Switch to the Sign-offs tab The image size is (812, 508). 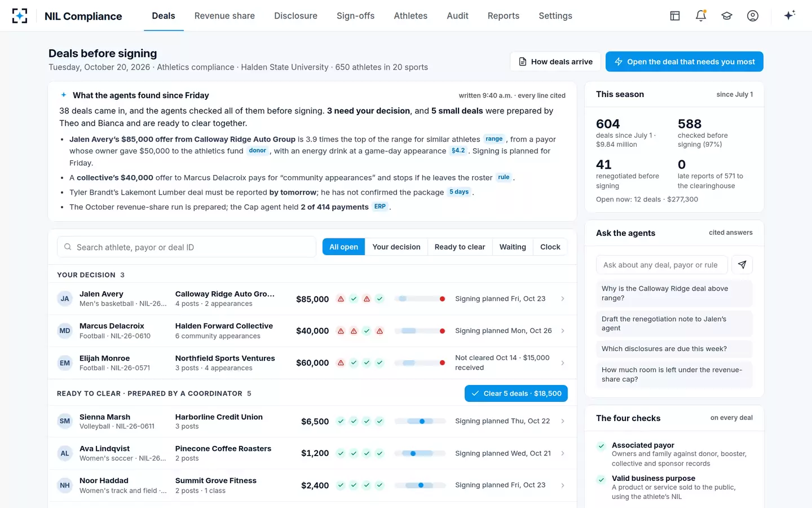(355, 16)
